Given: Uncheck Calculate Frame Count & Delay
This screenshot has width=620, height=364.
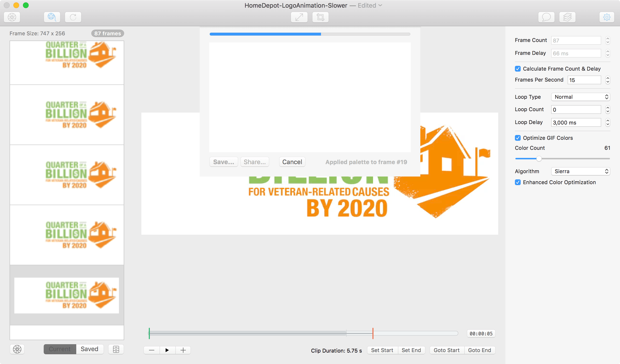Looking at the screenshot, I should [x=518, y=69].
